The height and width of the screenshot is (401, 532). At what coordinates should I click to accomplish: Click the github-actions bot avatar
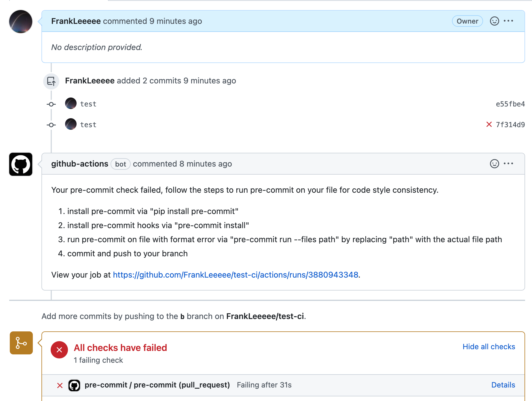click(21, 164)
